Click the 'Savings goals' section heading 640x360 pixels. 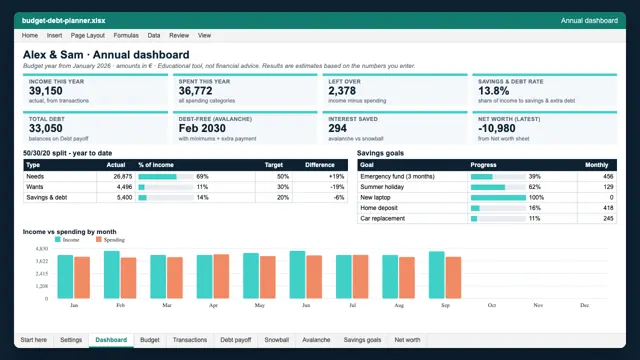380,153
